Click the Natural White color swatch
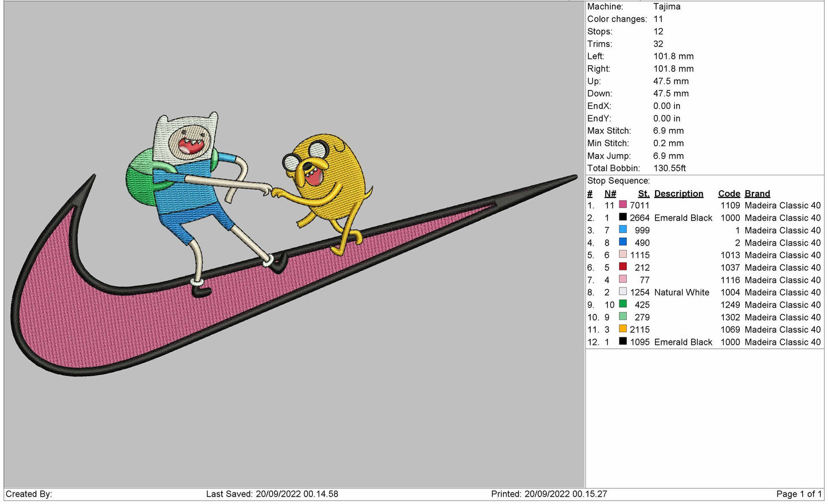Image resolution: width=828 pixels, height=504 pixels. pos(623,292)
